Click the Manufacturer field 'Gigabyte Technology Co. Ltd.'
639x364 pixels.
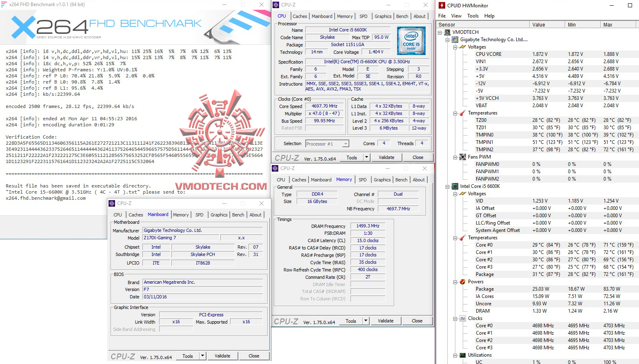pos(202,230)
